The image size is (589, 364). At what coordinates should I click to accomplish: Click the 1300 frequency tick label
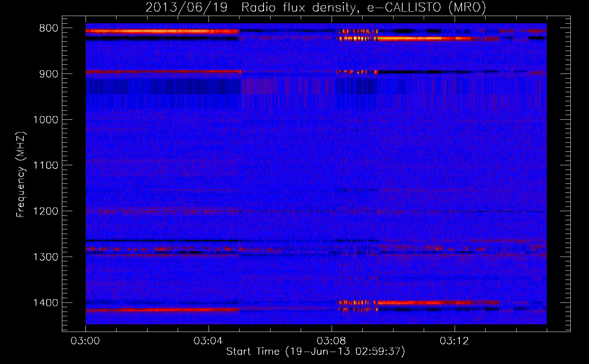point(46,257)
